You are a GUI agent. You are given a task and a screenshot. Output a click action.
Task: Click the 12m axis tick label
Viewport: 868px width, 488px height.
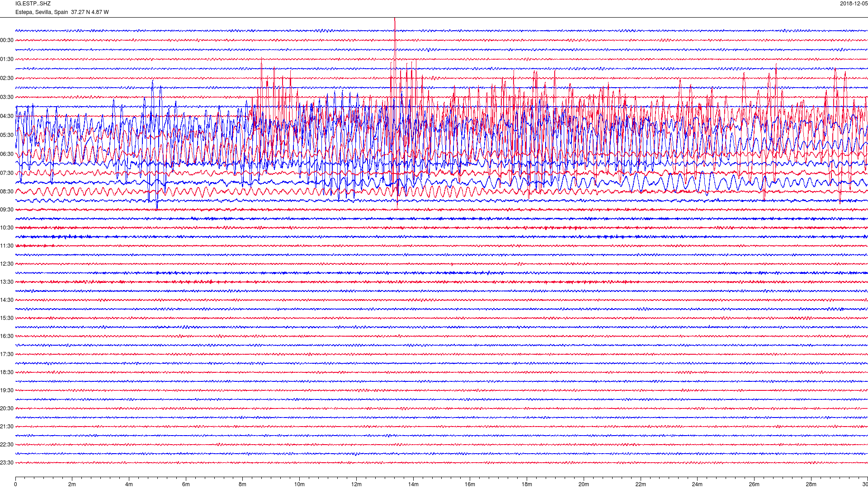pos(356,484)
